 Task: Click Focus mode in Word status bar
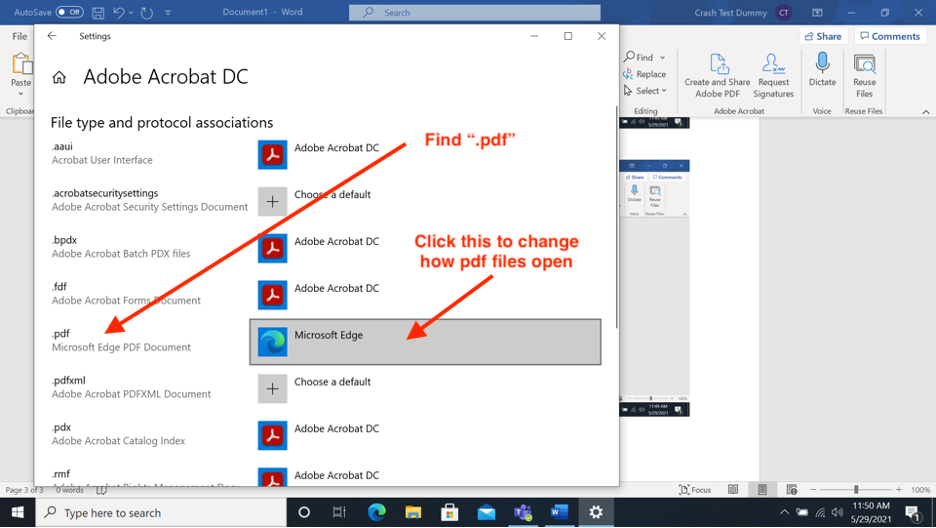coord(695,490)
